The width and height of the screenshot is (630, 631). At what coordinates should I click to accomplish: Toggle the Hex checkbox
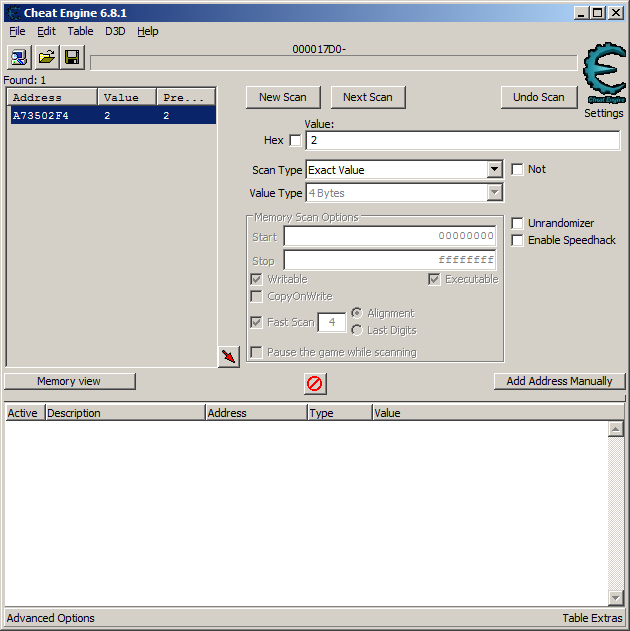295,140
